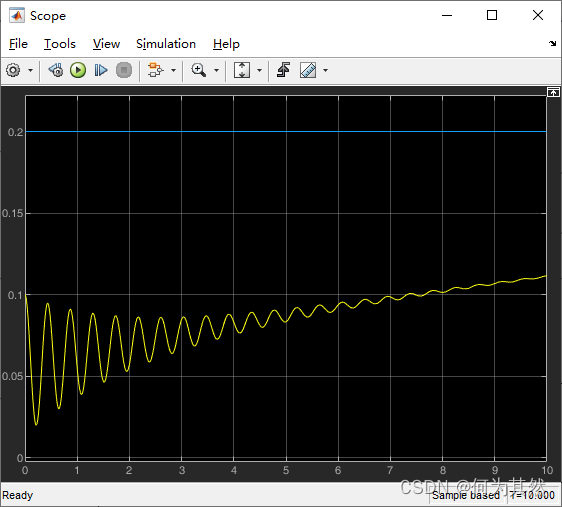
Task: Open the Help menu
Action: [x=226, y=44]
